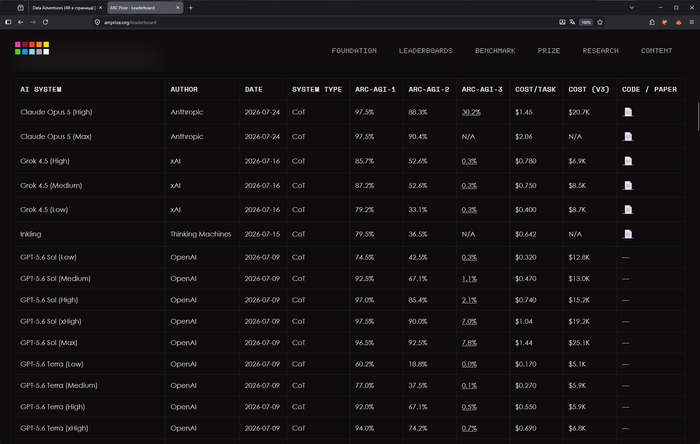Open the paper icon for Claude Opus 5 (Max)

click(628, 137)
